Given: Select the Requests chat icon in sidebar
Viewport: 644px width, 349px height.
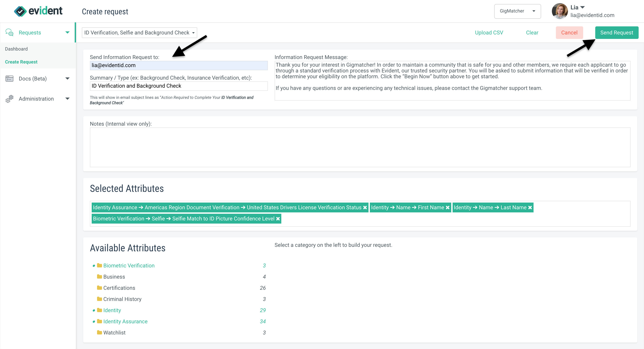Looking at the screenshot, I should click(x=9, y=32).
